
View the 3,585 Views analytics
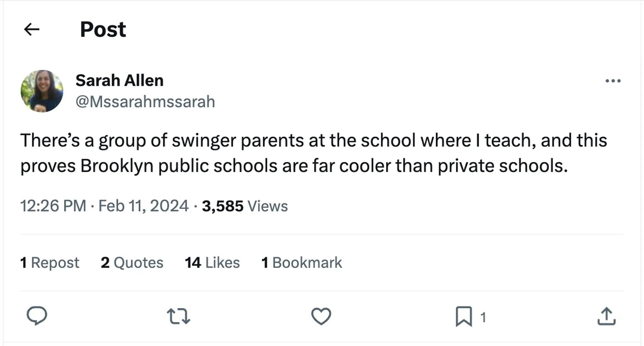(245, 206)
